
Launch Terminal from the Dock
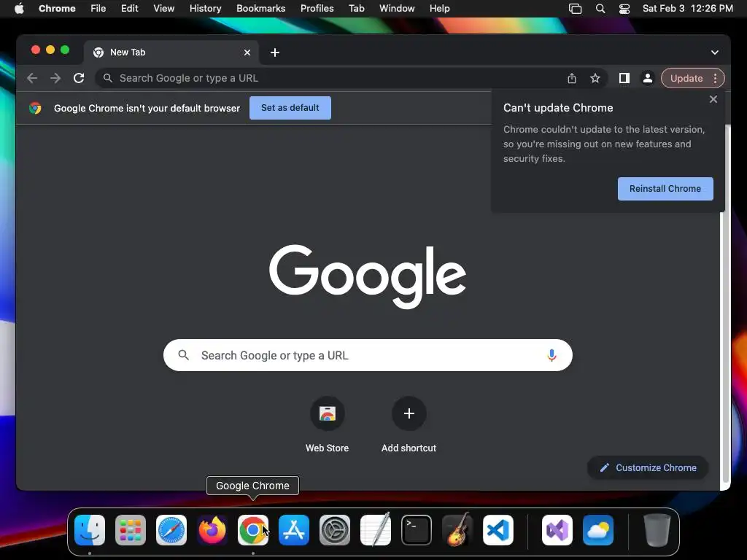pyautogui.click(x=417, y=530)
